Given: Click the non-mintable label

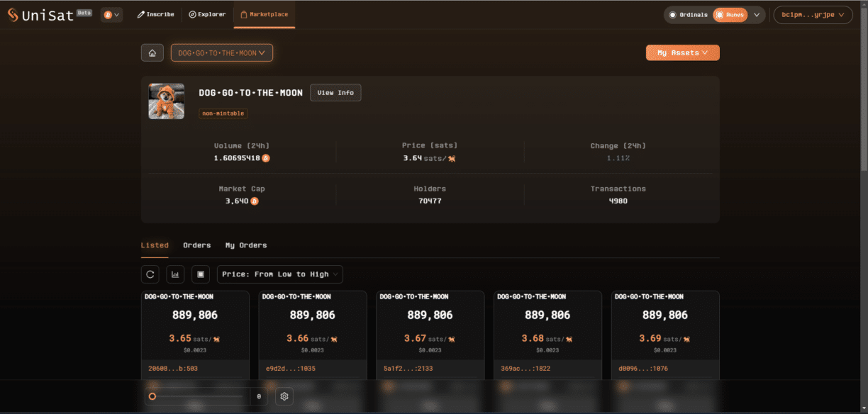Looking at the screenshot, I should (x=223, y=113).
